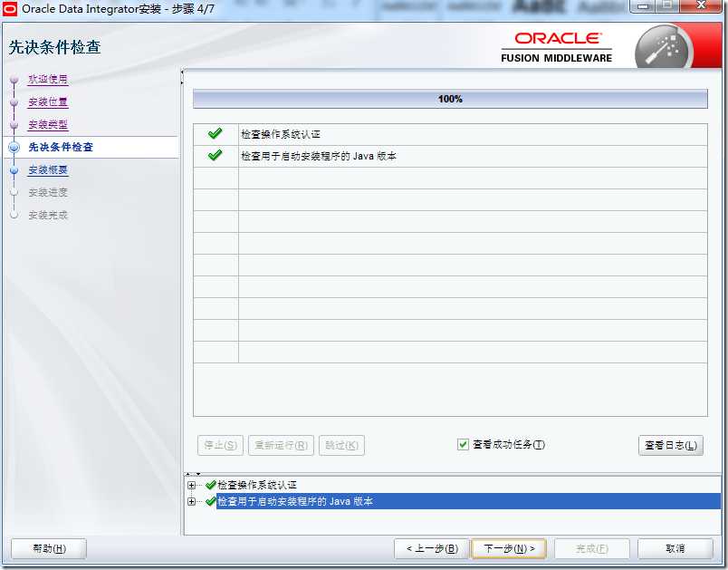
Task: Go to 欢迎使用 step in sidebar
Action: tap(48, 80)
